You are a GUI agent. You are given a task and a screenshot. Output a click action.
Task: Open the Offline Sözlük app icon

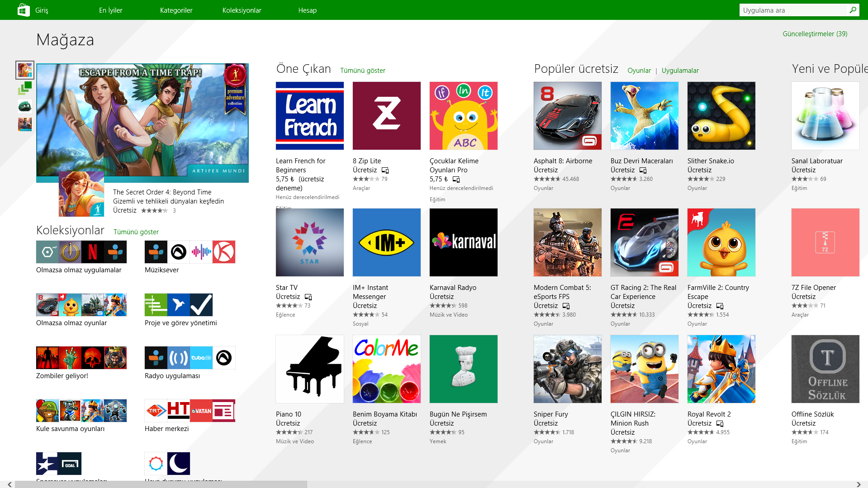[825, 369]
